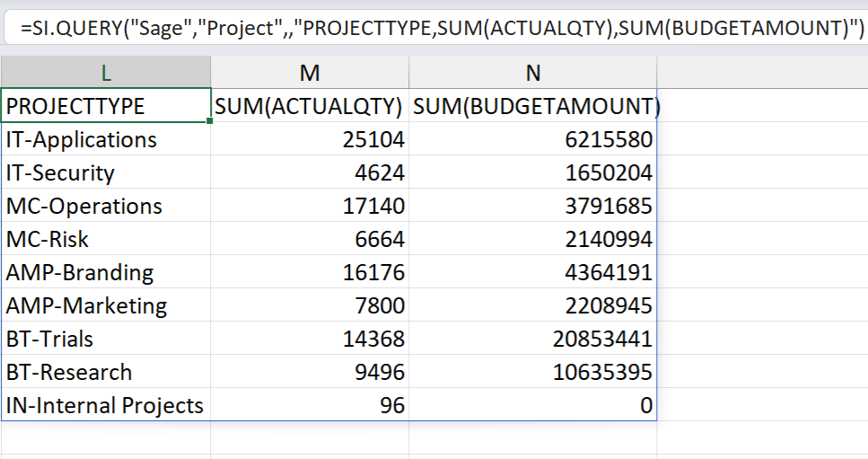Image resolution: width=868 pixels, height=459 pixels.
Task: Select the IN-Internal Projects cell
Action: pos(106,405)
